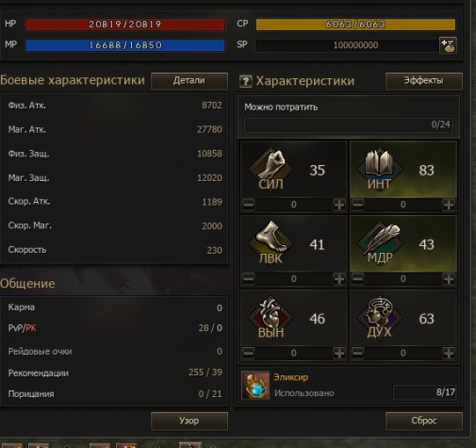Increase ДУХ with plus button

(449, 353)
